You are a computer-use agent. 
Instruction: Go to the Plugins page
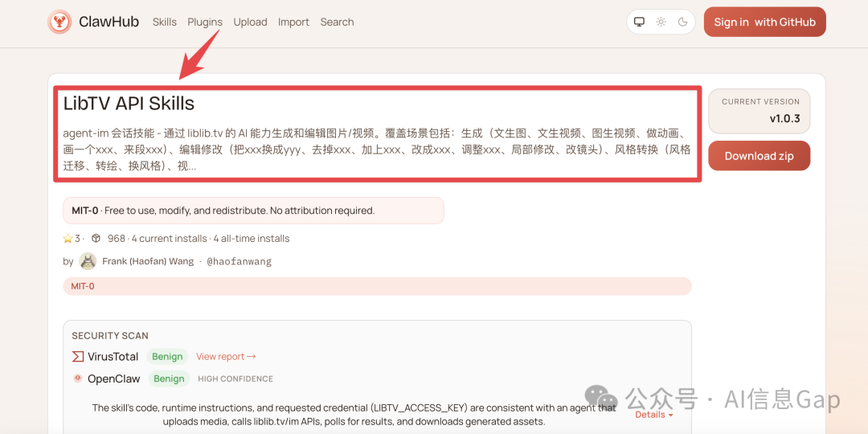pos(205,23)
